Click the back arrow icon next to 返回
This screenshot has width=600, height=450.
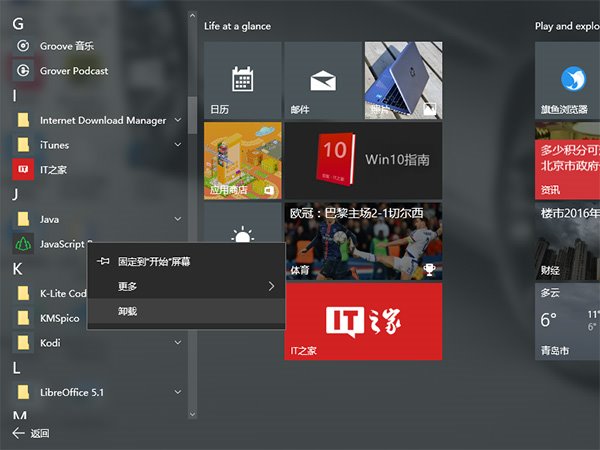coord(18,433)
